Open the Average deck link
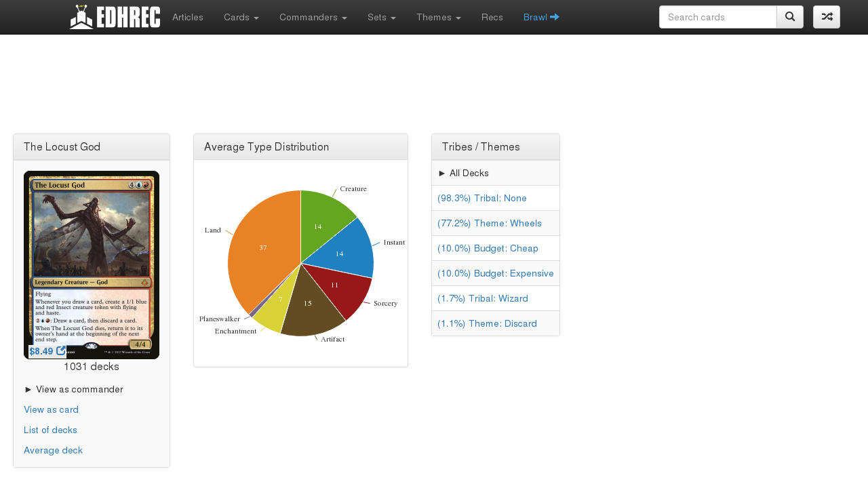The height and width of the screenshot is (488, 868). tap(53, 450)
